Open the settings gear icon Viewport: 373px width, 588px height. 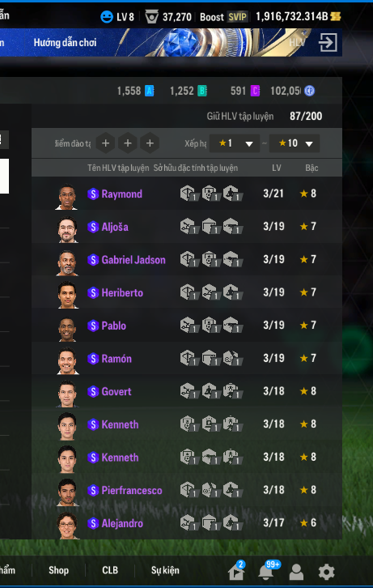pos(326,572)
